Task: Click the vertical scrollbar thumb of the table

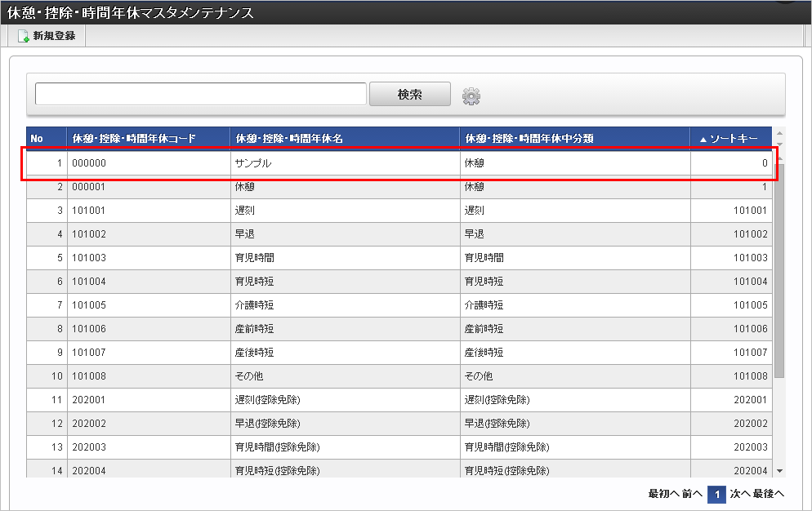Action: click(x=779, y=269)
